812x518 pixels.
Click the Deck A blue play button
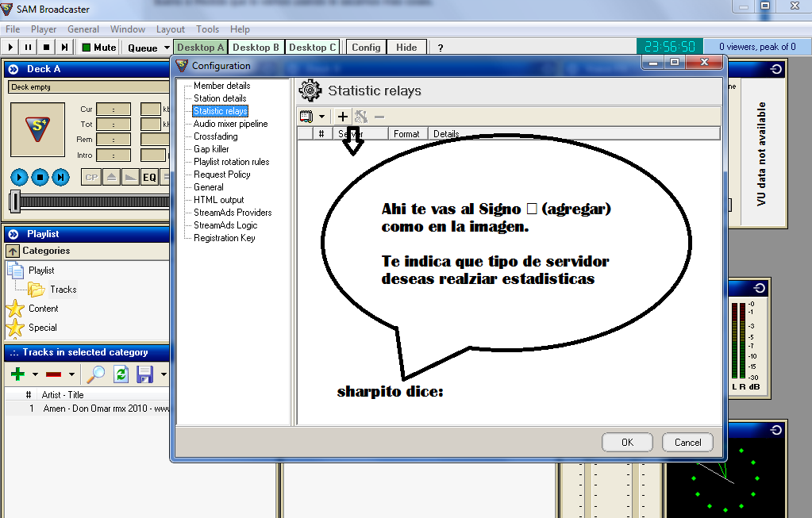tap(19, 178)
